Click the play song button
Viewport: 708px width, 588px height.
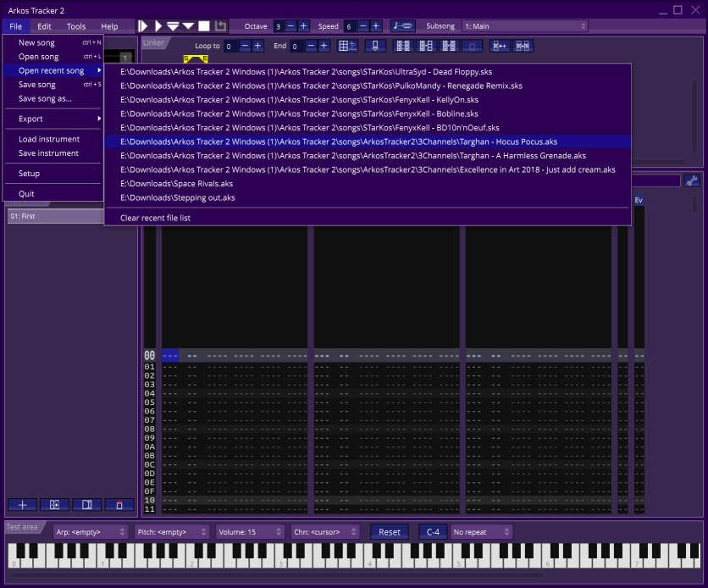point(158,26)
